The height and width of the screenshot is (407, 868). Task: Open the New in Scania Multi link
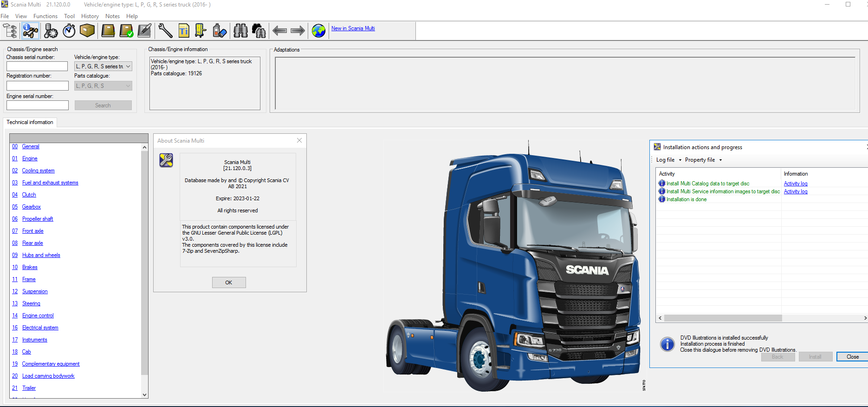(353, 28)
